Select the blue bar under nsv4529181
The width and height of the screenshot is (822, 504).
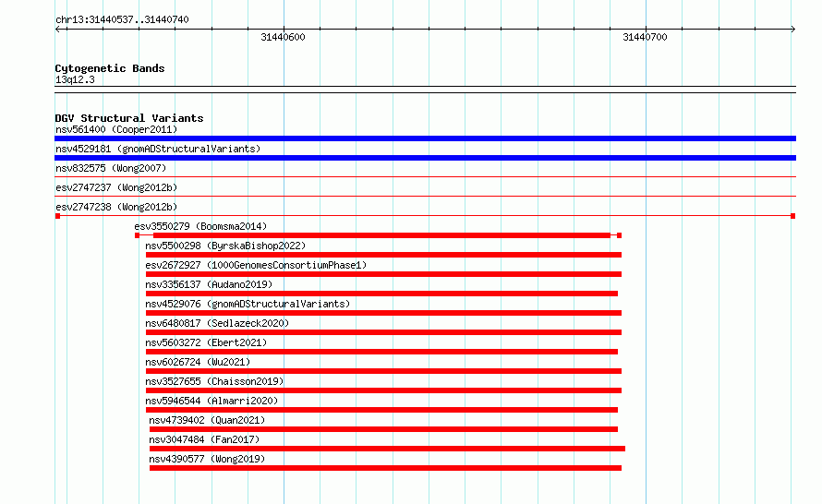pos(425,158)
